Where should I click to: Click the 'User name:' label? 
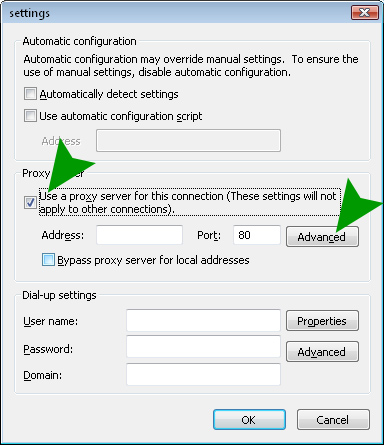[x=50, y=321]
